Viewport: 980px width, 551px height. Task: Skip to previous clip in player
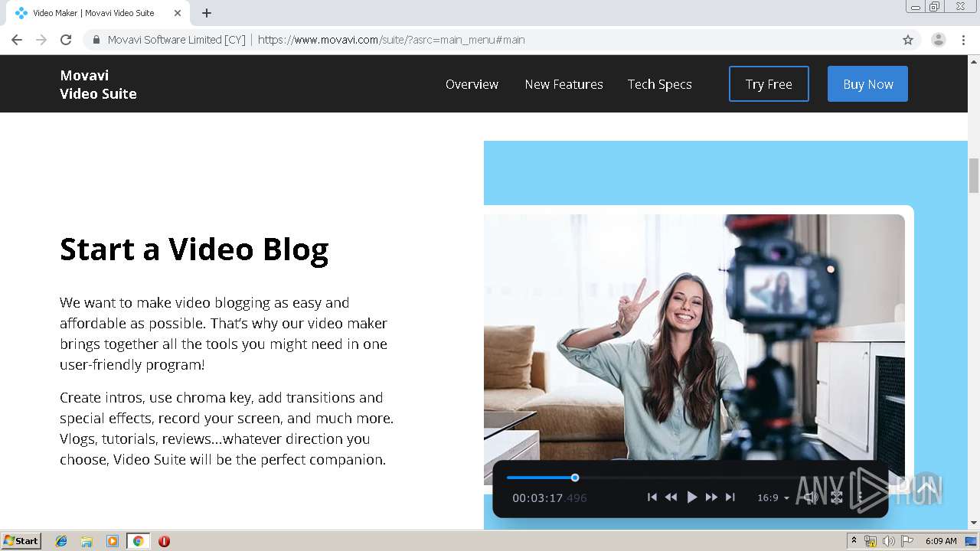(x=652, y=497)
